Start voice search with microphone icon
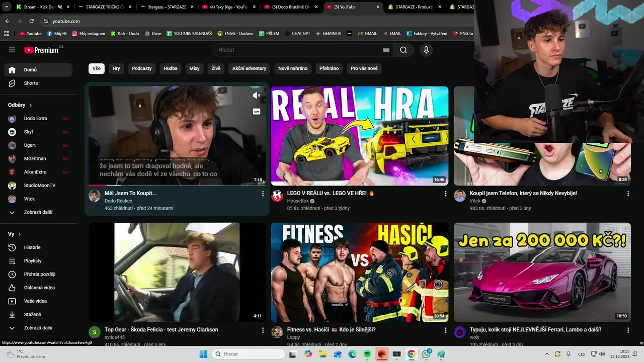Viewport: 644px width, 362px height. point(426,50)
